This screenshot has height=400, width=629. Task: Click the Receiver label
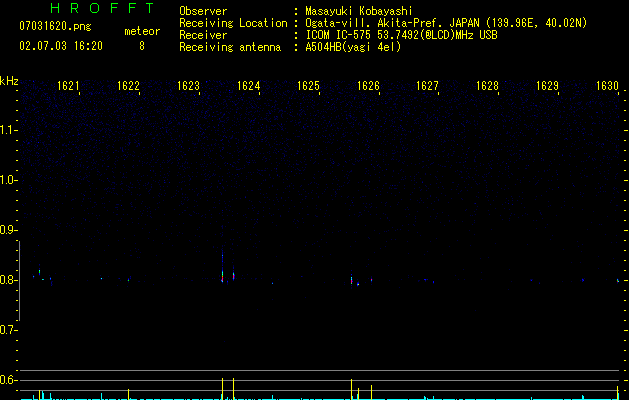(x=203, y=35)
